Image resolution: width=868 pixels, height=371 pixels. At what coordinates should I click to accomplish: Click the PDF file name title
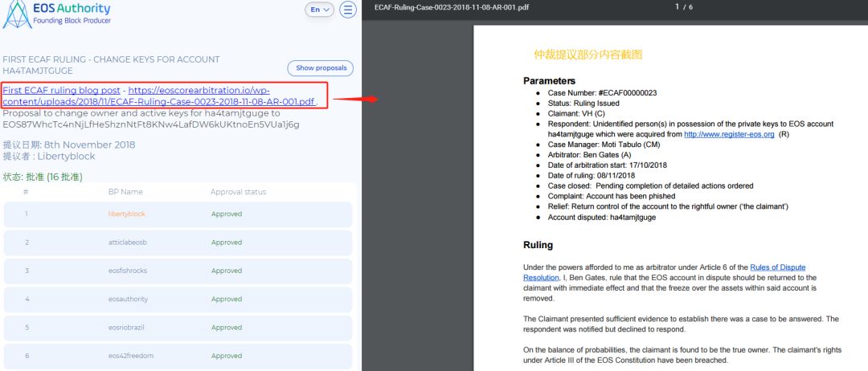pyautogui.click(x=450, y=8)
